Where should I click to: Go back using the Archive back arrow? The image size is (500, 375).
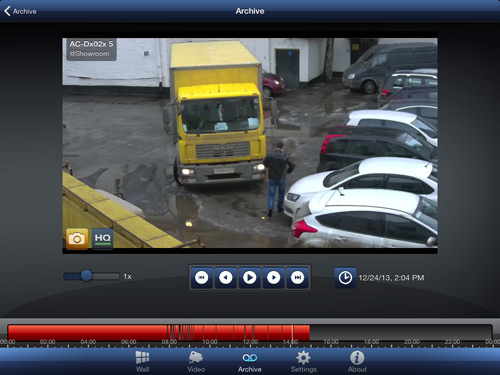(x=20, y=11)
